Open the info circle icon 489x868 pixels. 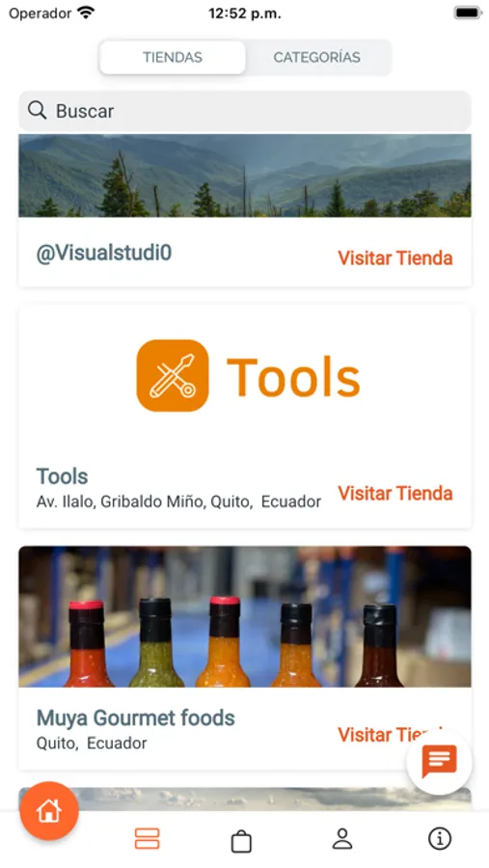(440, 838)
